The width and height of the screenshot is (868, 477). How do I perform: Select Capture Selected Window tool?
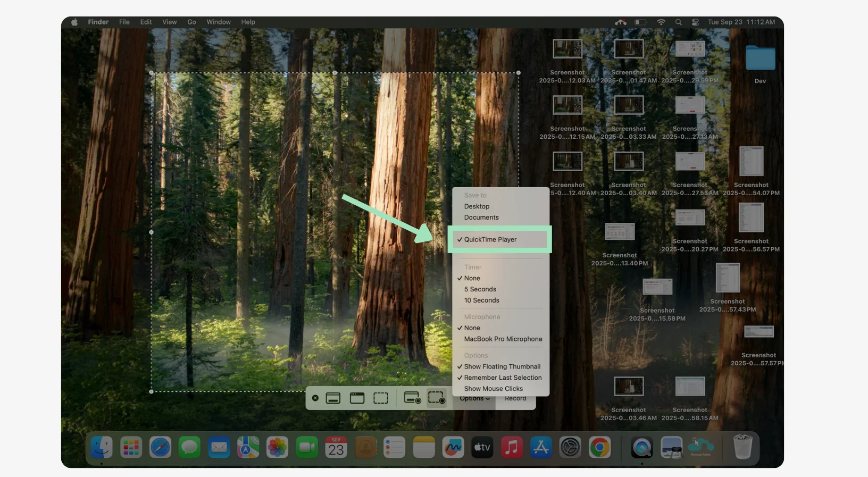click(357, 398)
